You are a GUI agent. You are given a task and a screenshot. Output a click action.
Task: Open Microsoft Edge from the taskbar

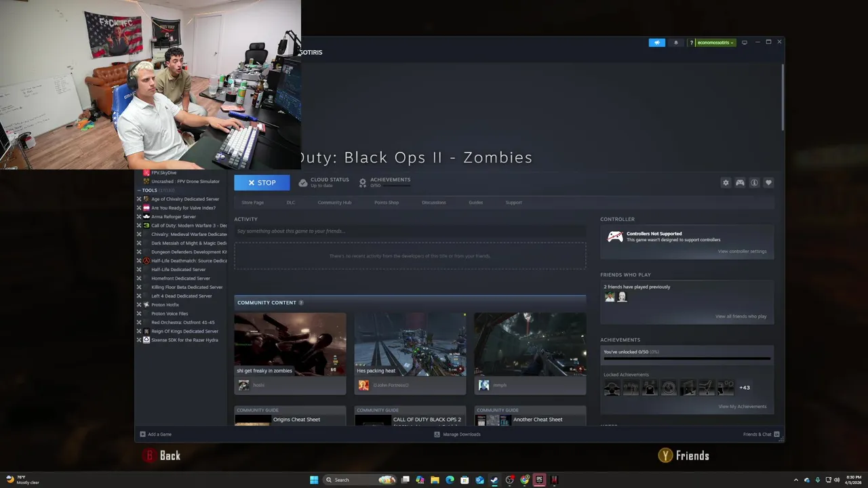[x=450, y=480]
